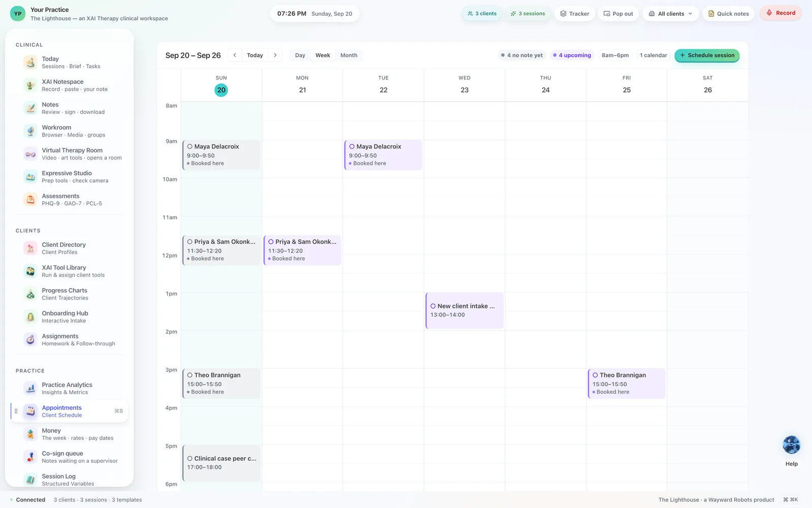This screenshot has height=508, width=812.
Task: Open the Today sidebar icon
Action: tap(30, 62)
